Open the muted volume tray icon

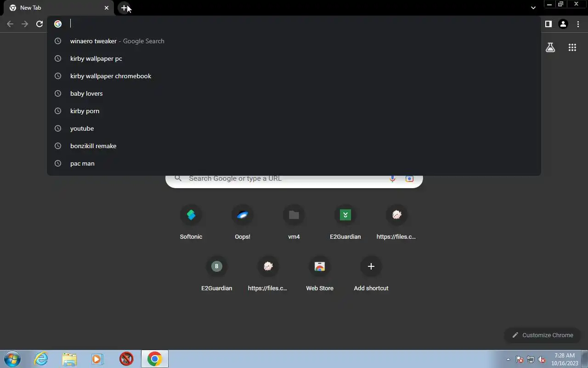tap(542, 359)
